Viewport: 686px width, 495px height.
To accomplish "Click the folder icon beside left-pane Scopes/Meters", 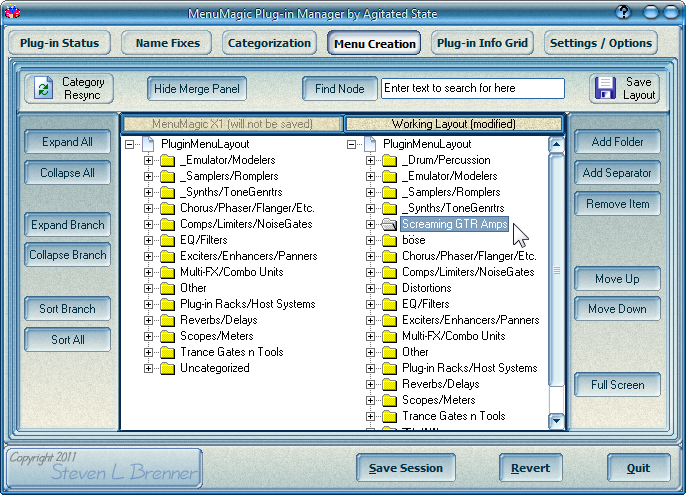I will [x=167, y=337].
